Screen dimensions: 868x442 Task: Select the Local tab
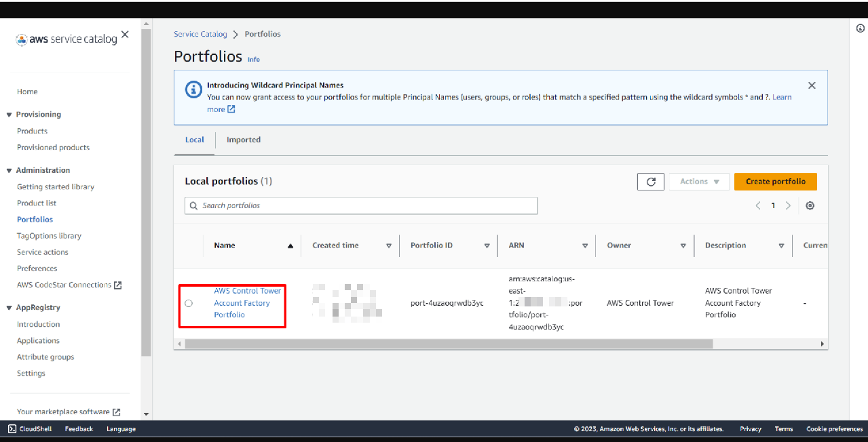[x=194, y=140]
